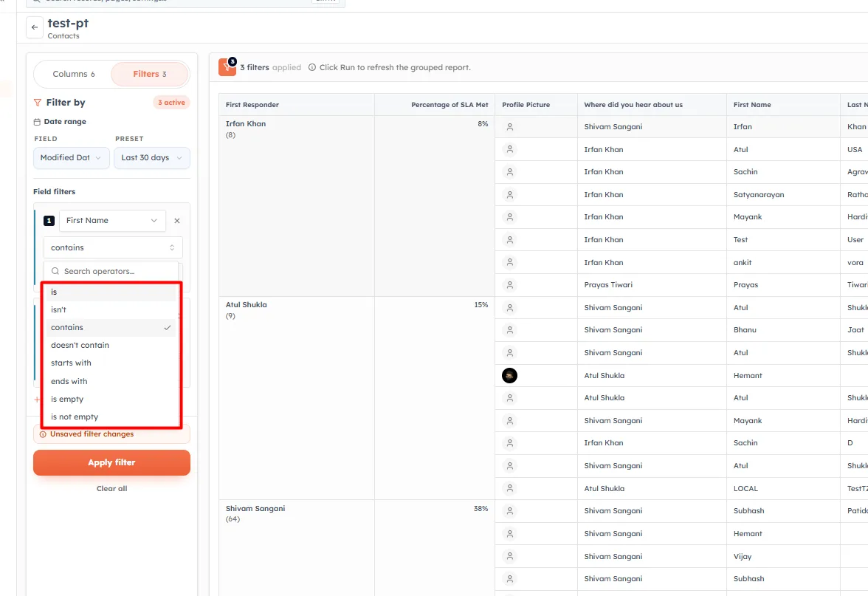Click the Vijay first name cell
This screenshot has width=868, height=596.
point(783,556)
